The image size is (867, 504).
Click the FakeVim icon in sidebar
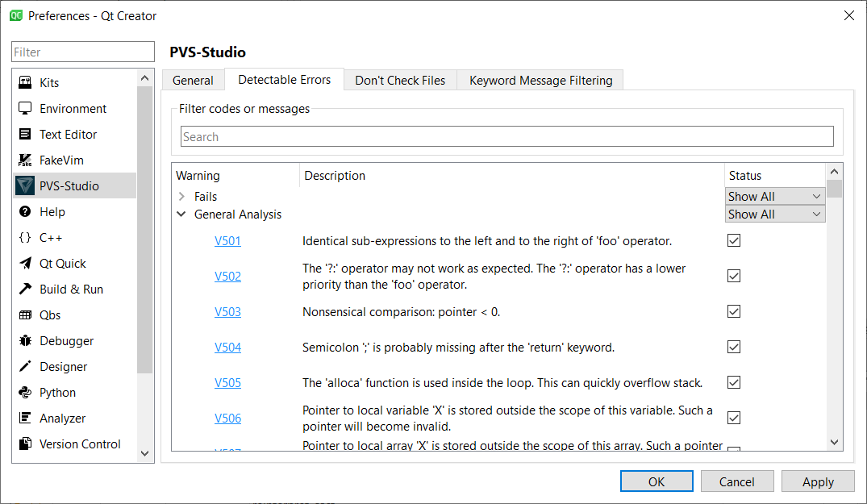25,160
